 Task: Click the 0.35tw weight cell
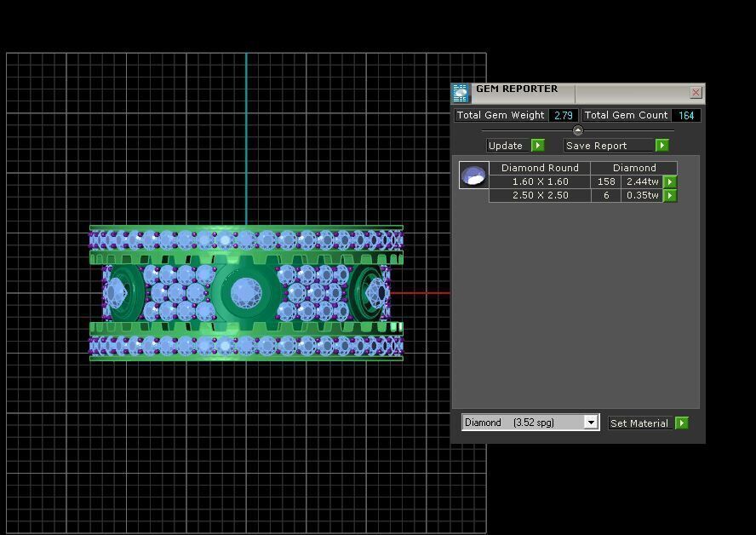click(642, 195)
